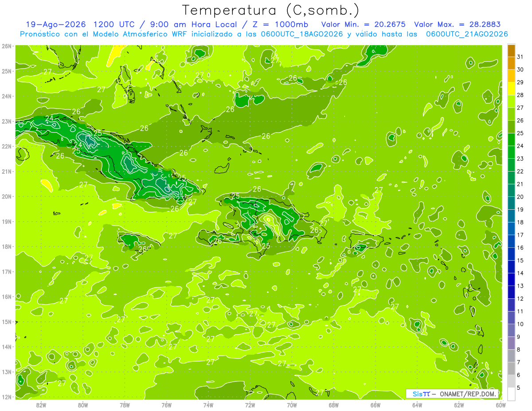Click the color scale label "14"
Viewport: 532px width, 411px height.
(520, 273)
